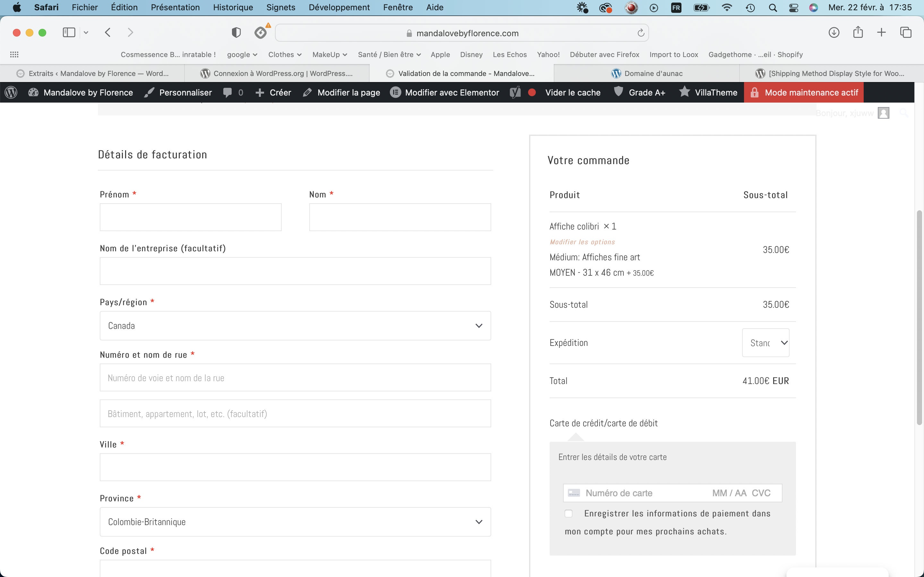The image size is (924, 577).
Task: Click the Yoast SEO icon
Action: point(515,92)
